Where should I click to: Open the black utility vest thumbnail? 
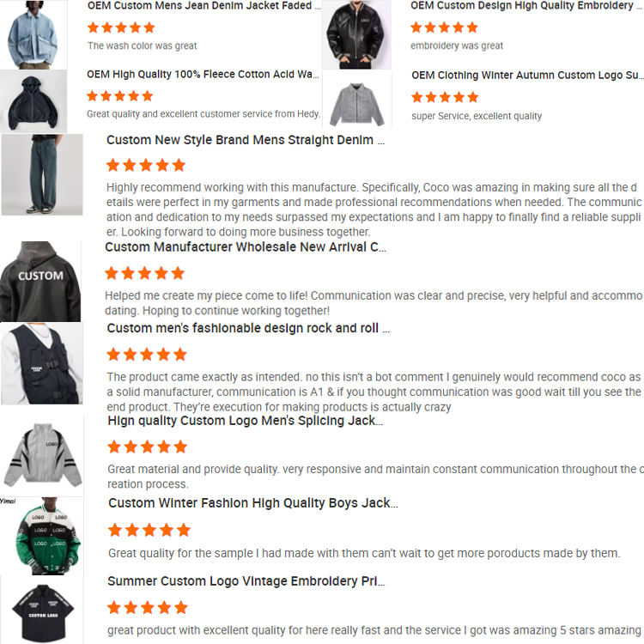click(42, 363)
